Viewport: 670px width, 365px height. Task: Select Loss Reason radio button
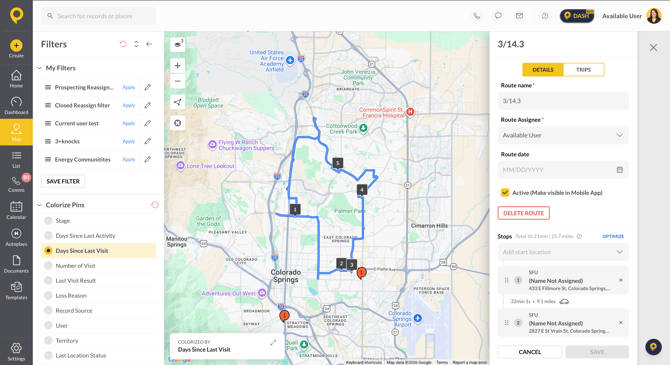(x=48, y=295)
